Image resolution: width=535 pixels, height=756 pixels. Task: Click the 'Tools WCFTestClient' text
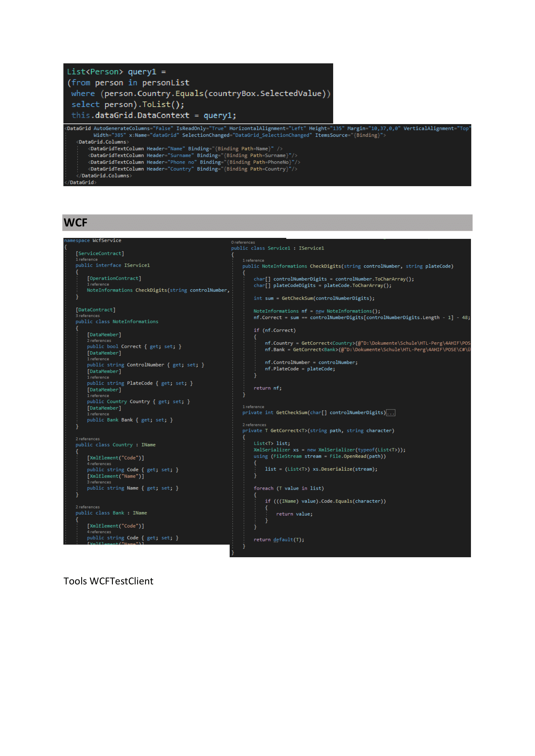[108, 581]
